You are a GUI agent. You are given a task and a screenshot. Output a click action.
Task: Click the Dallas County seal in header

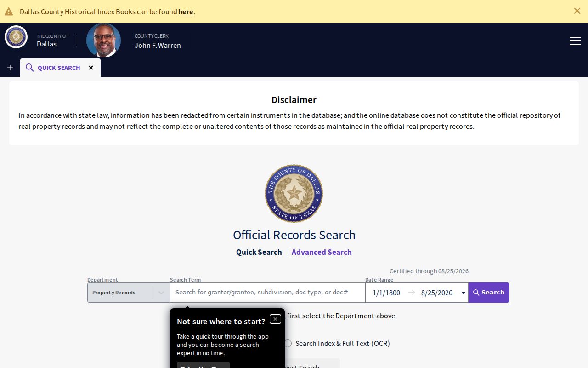click(x=16, y=37)
